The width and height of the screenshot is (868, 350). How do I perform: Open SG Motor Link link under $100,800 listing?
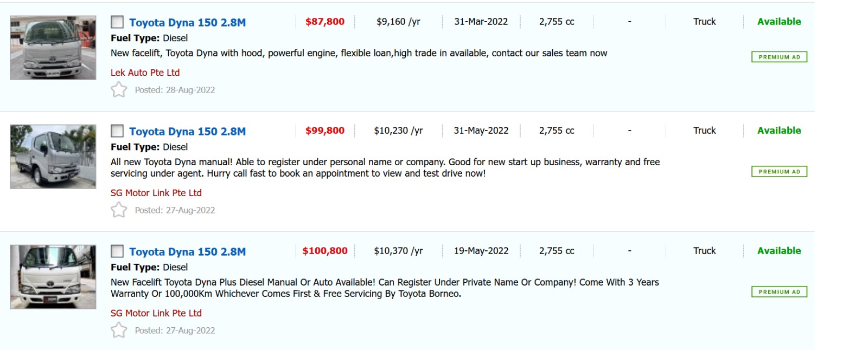click(x=156, y=313)
